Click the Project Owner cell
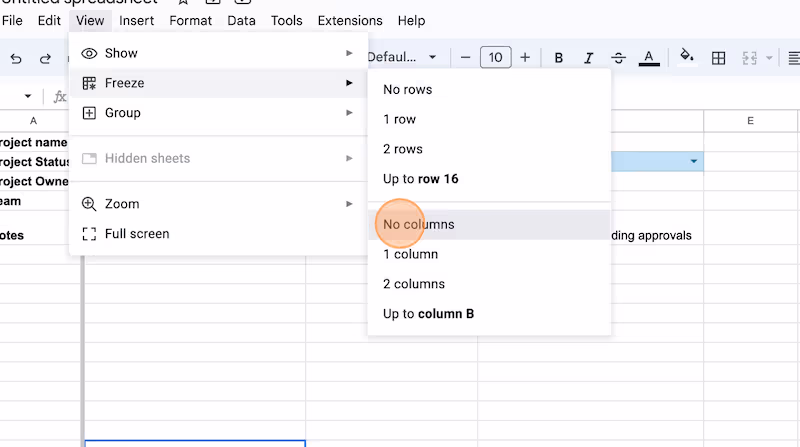Viewport: 800px width, 447px height. click(34, 181)
